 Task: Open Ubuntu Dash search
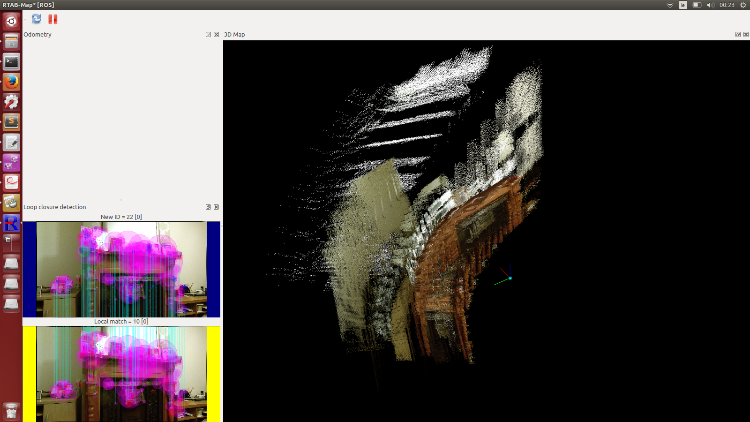pos(11,21)
